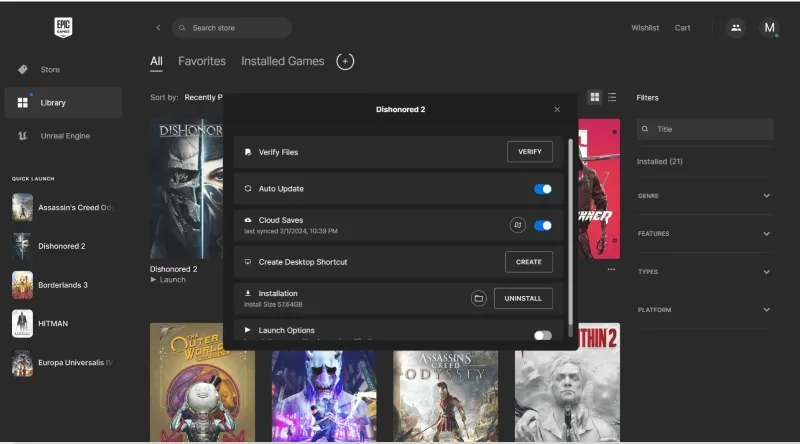Viewport: 800px width, 444px height.
Task: Filter by Installed (21)
Action: coord(659,161)
